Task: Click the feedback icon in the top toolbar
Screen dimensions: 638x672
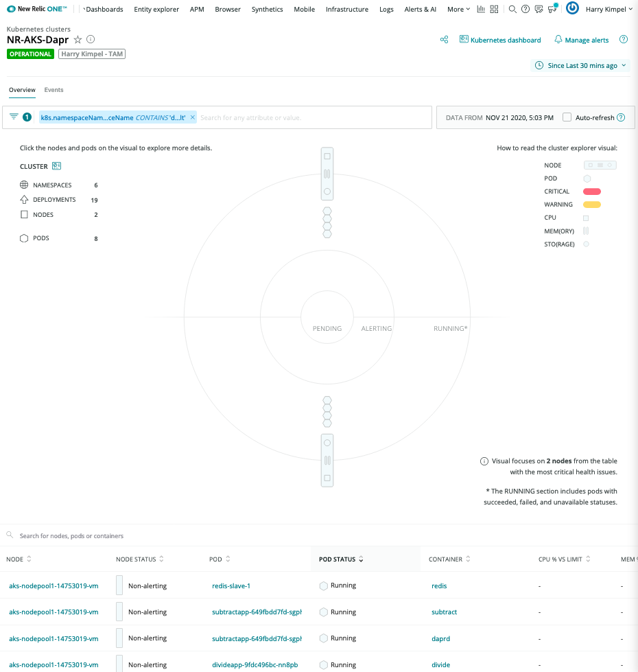Action: [539, 9]
